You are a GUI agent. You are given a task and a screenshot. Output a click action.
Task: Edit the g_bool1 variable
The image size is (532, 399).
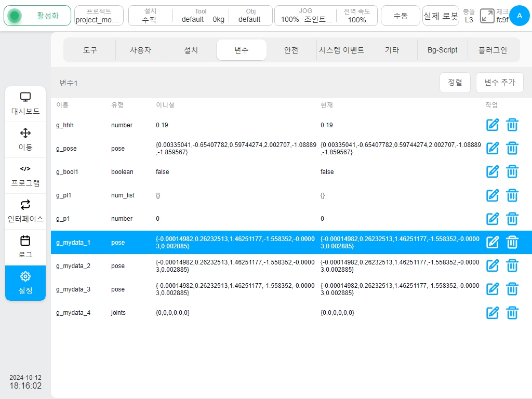493,171
